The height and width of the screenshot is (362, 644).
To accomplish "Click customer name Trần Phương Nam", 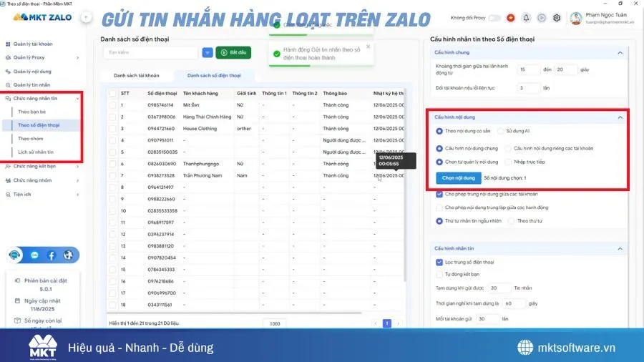I will tap(203, 176).
